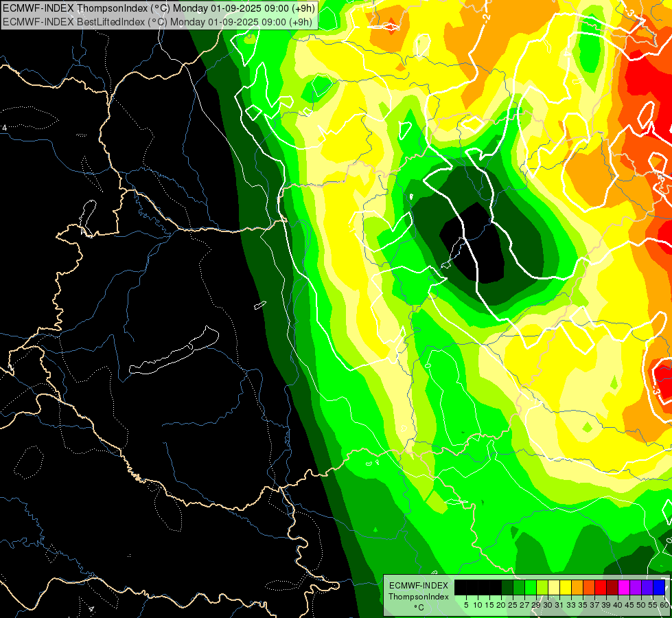Image resolution: width=672 pixels, height=618 pixels.
Task: Click the ECMWF-INDEX BestLiftedIndex title line
Action: (x=158, y=22)
